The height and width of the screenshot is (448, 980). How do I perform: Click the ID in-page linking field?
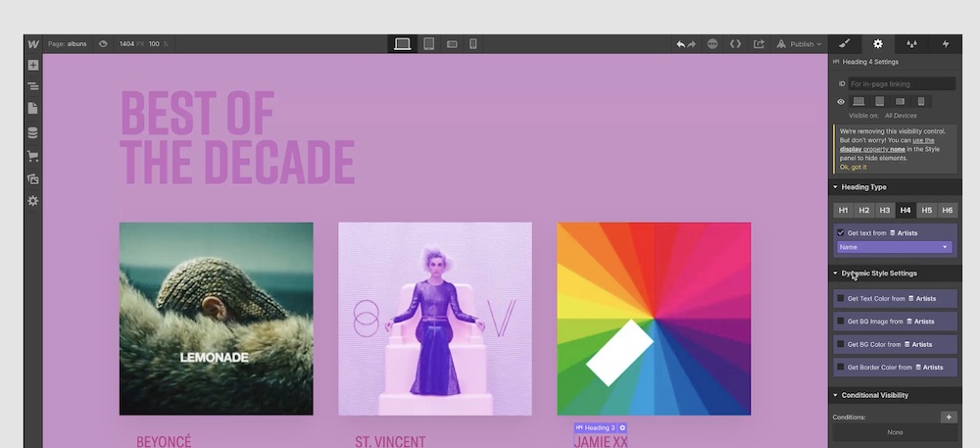(x=902, y=83)
